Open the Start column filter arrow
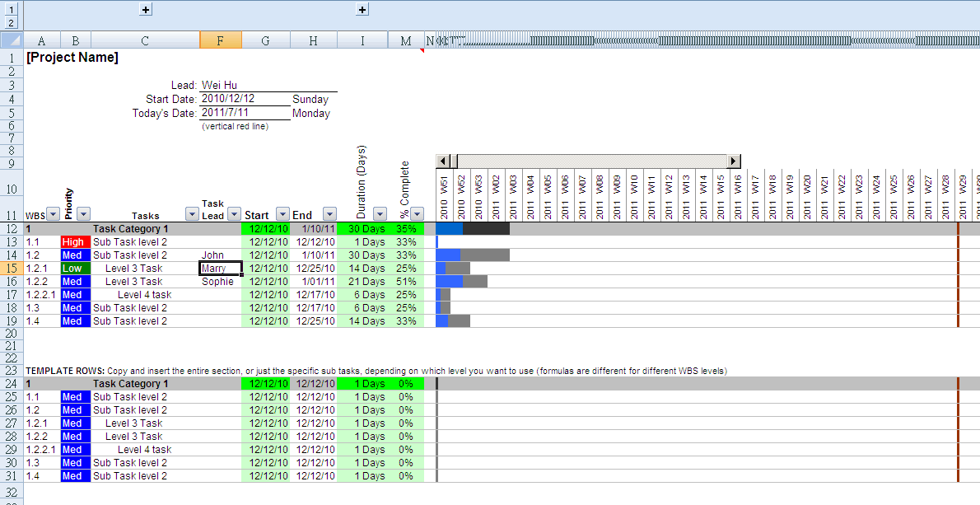The width and height of the screenshot is (980, 505). point(282,214)
